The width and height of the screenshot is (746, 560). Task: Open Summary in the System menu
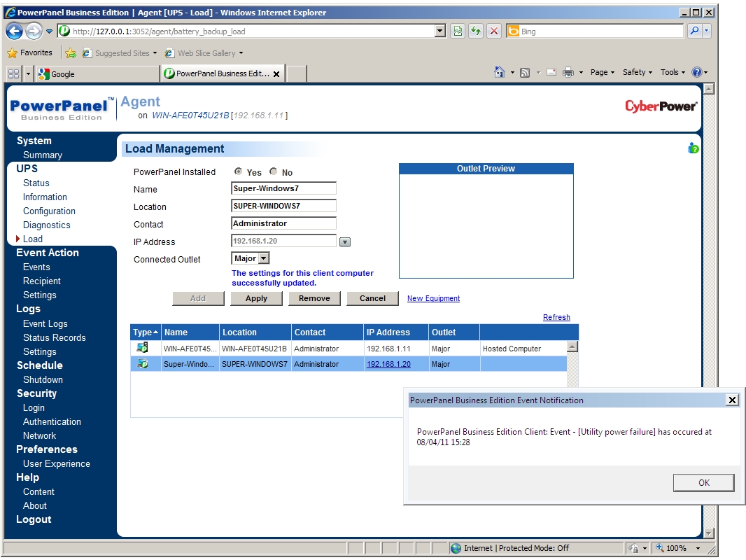click(x=43, y=155)
